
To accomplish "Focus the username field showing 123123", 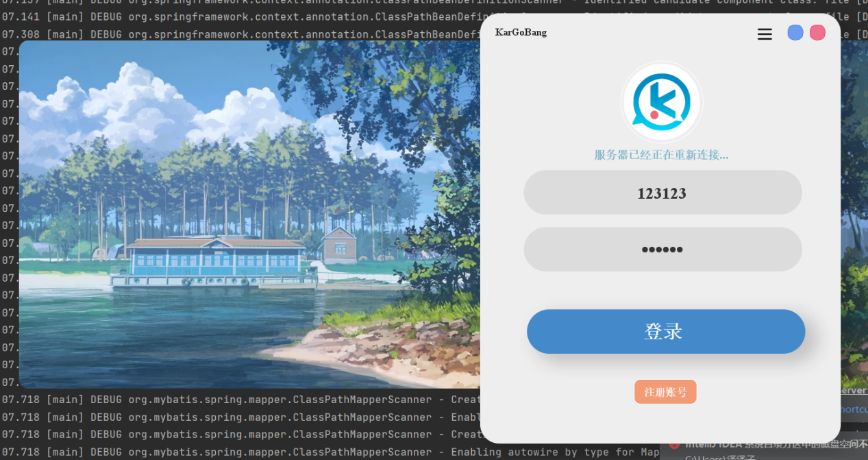I will click(662, 193).
